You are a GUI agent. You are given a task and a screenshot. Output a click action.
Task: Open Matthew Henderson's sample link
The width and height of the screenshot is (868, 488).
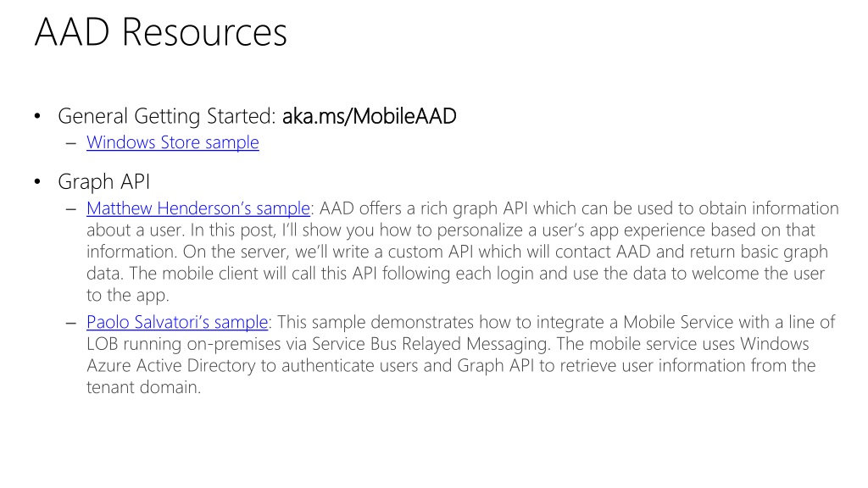click(x=198, y=208)
